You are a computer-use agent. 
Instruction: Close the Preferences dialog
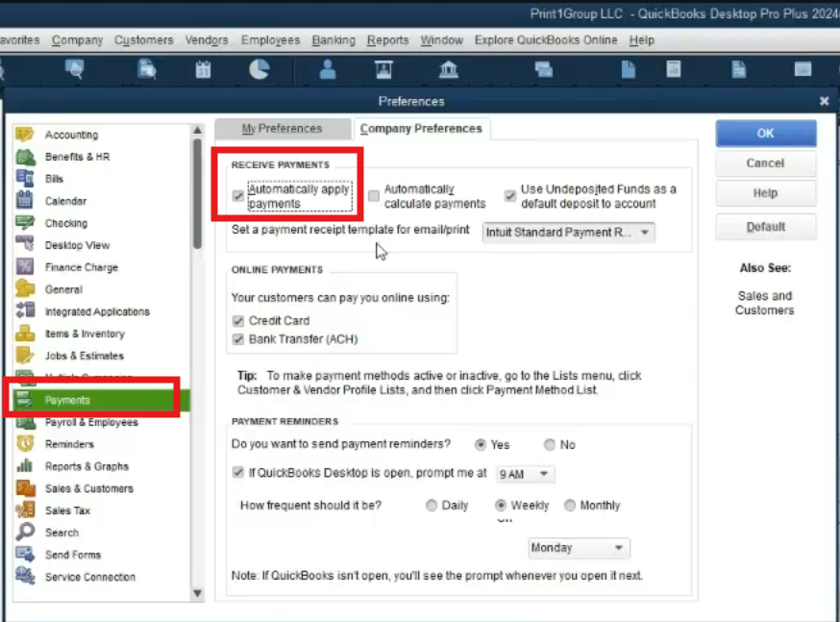[824, 101]
